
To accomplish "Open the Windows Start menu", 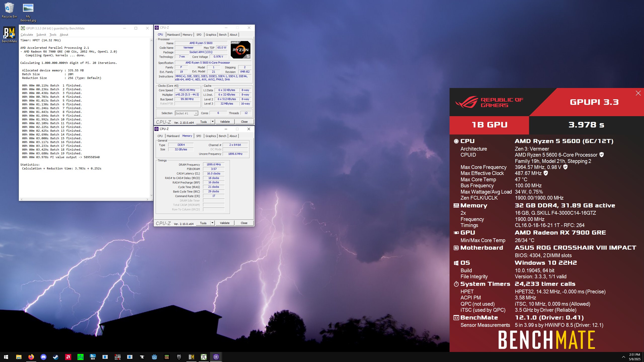I will [x=6, y=357].
